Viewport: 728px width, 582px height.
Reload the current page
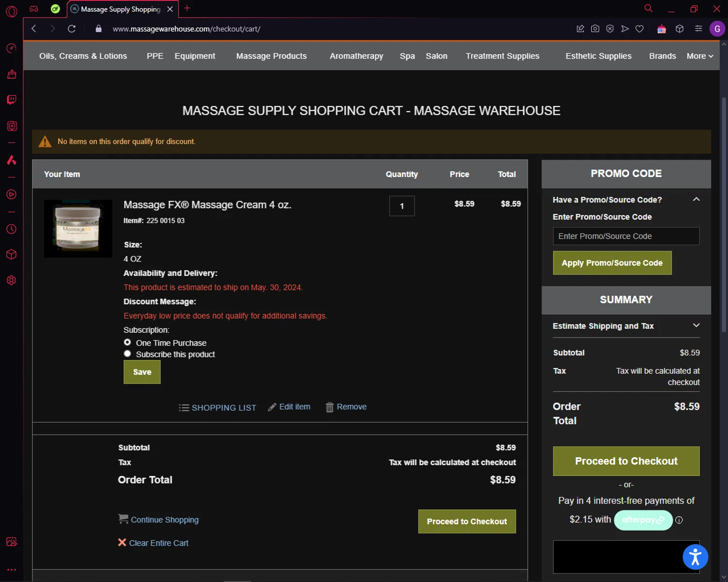71,29
